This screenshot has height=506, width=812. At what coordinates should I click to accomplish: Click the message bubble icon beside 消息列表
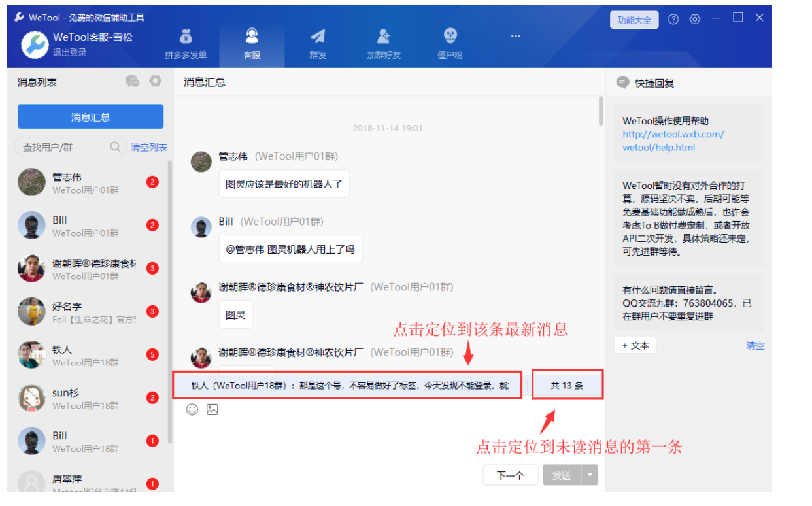133,81
